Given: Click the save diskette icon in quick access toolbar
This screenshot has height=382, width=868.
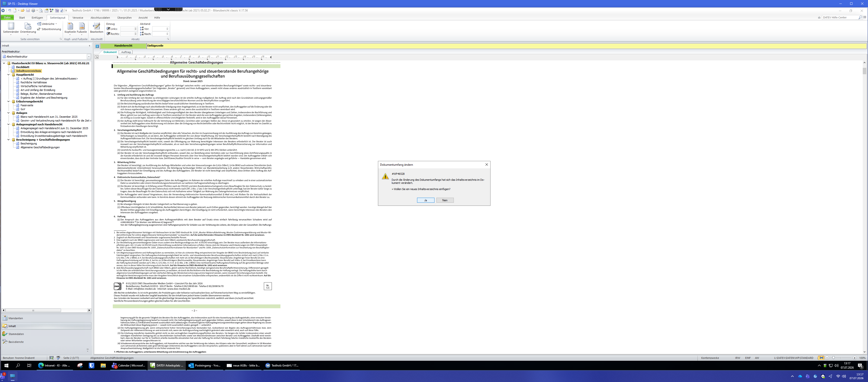Looking at the screenshot, I should point(28,11).
